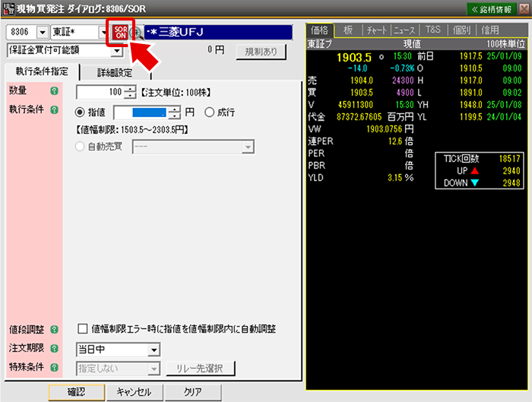The image size is (532, 402).
Task: Open help icon beside 執行条件
Action: point(54,110)
